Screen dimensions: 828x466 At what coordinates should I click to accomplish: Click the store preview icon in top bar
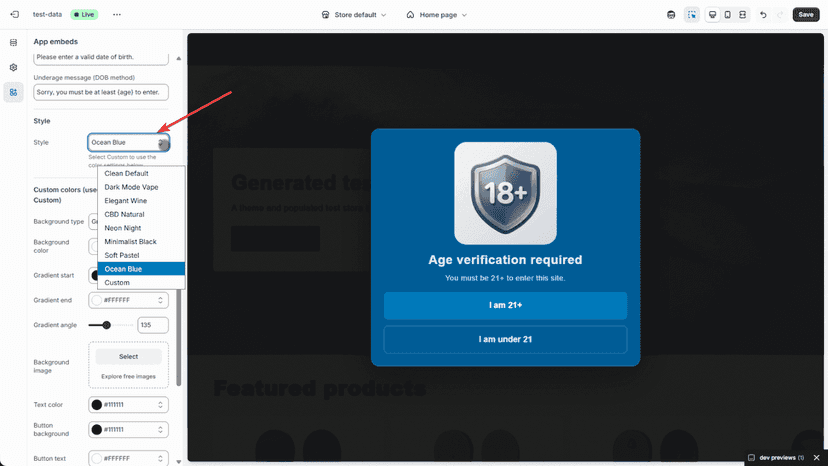tap(671, 15)
